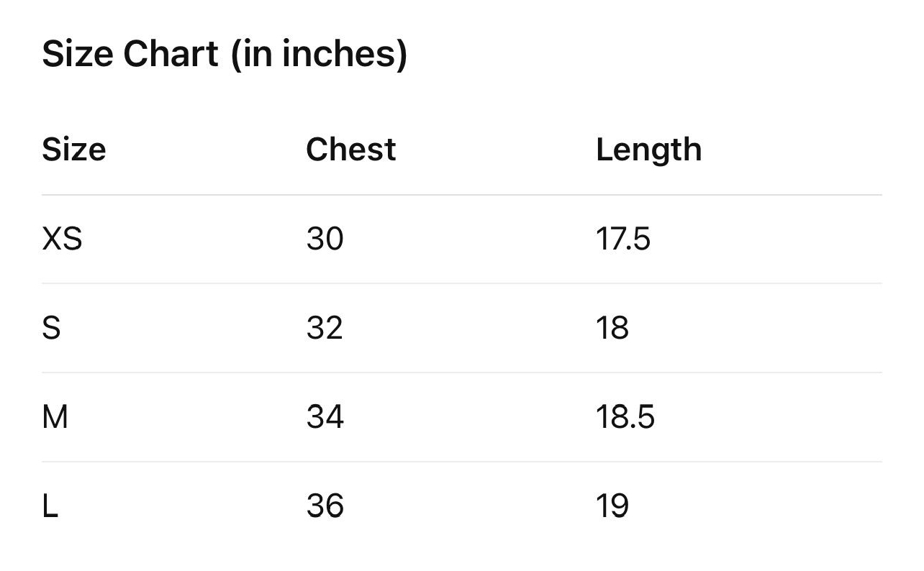Select the XS size cell
This screenshot has height=571, width=924.
click(x=62, y=239)
